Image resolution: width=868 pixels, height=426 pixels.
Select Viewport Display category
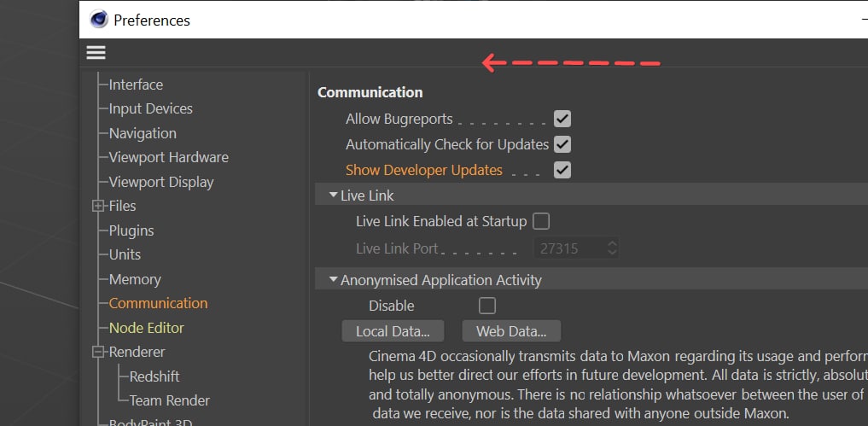(161, 182)
